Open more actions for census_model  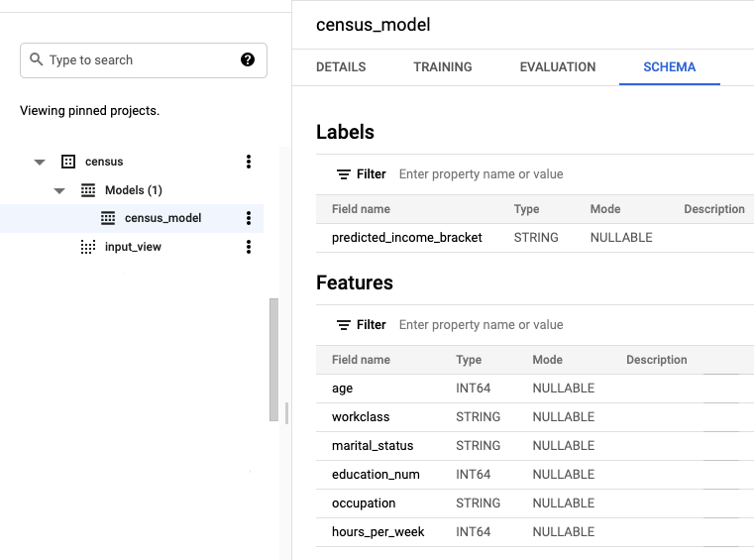tap(249, 218)
